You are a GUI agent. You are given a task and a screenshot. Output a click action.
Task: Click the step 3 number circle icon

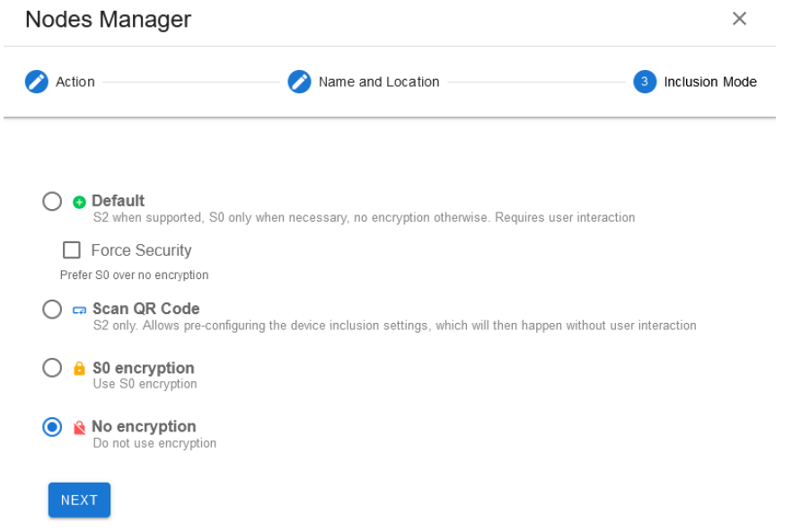pyautogui.click(x=644, y=82)
